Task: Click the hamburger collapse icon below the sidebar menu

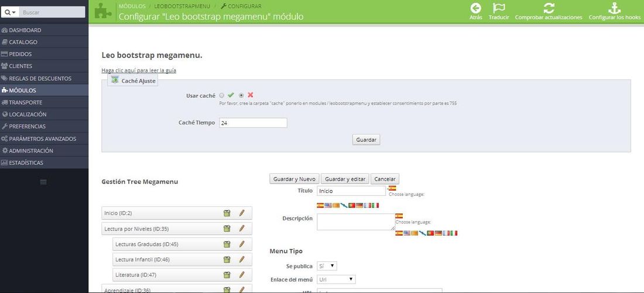Action: click(43, 182)
